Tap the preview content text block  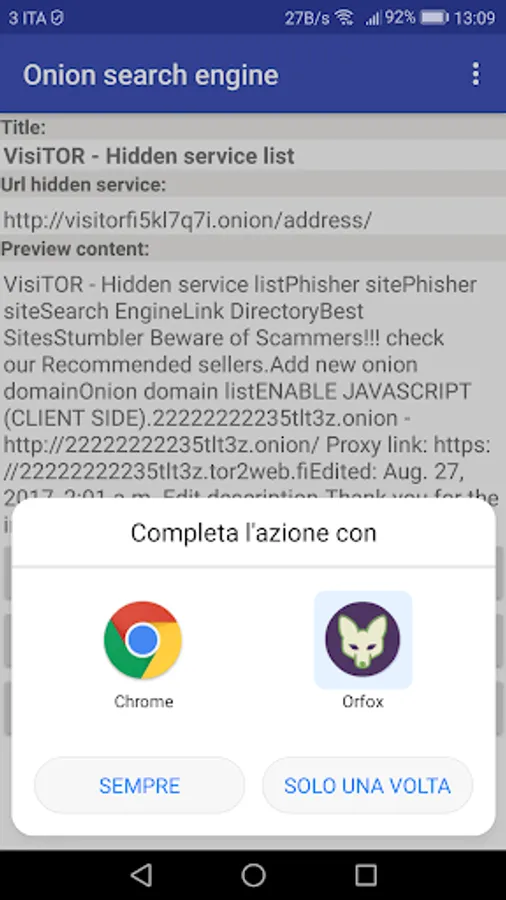pos(253,390)
